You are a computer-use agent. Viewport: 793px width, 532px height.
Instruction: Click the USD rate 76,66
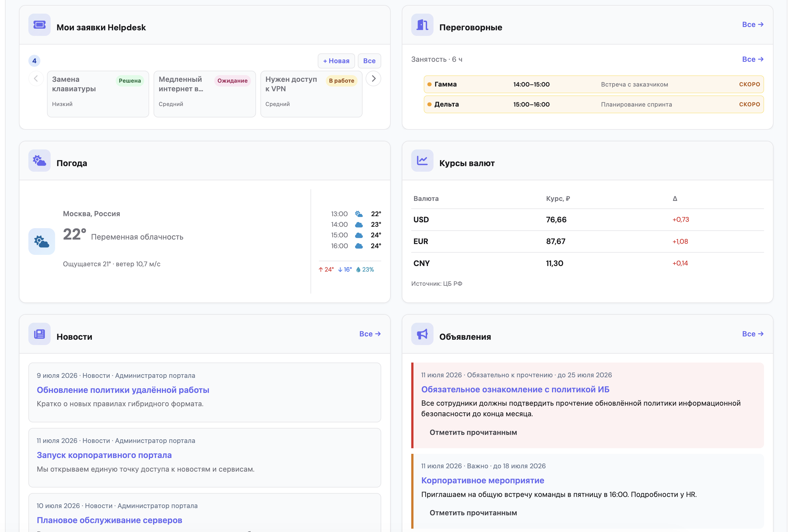click(556, 220)
